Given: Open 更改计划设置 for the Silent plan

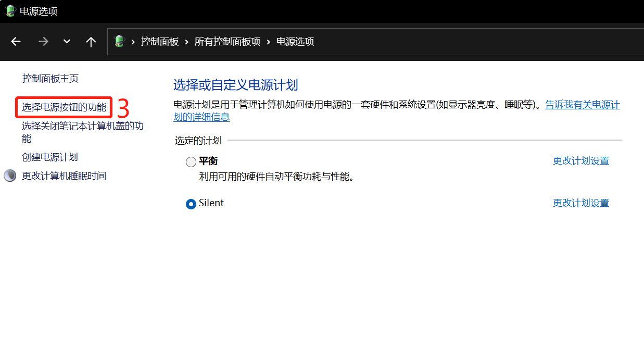Looking at the screenshot, I should [x=580, y=203].
